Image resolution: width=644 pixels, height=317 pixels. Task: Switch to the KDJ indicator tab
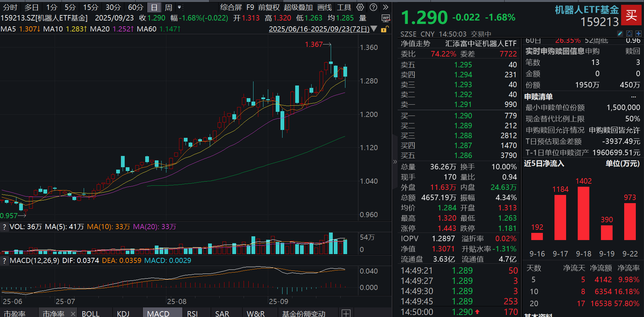click(x=122, y=313)
